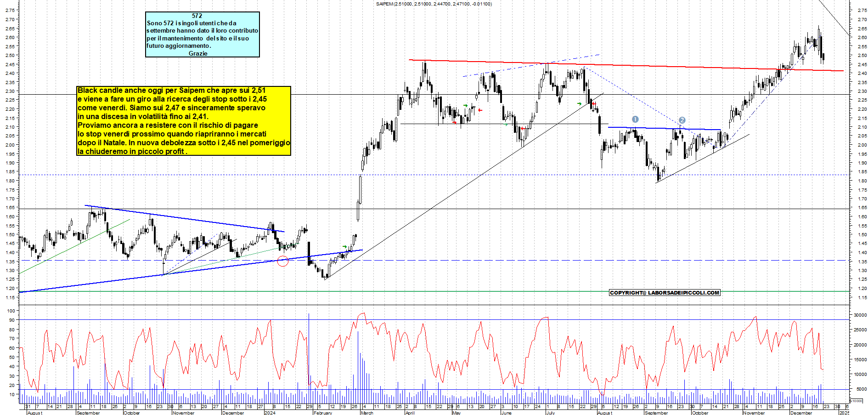Image resolution: width=868 pixels, height=415 pixels.
Task: Click the 15000 volume scale label
Action: click(x=860, y=359)
